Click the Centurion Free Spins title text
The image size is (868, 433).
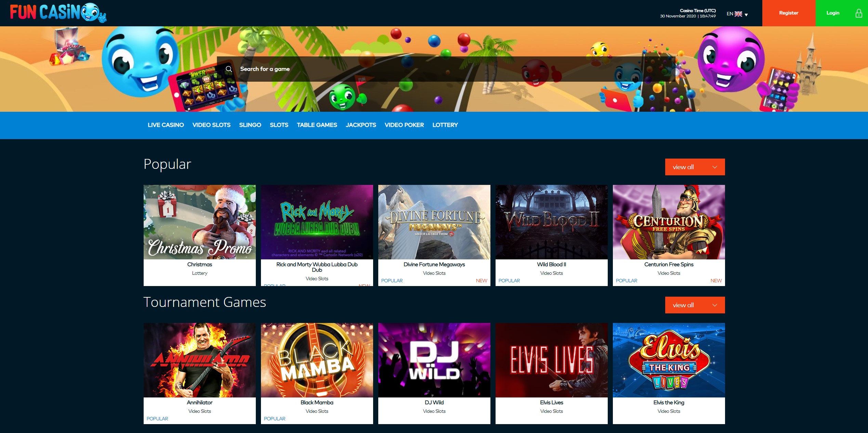tap(669, 265)
